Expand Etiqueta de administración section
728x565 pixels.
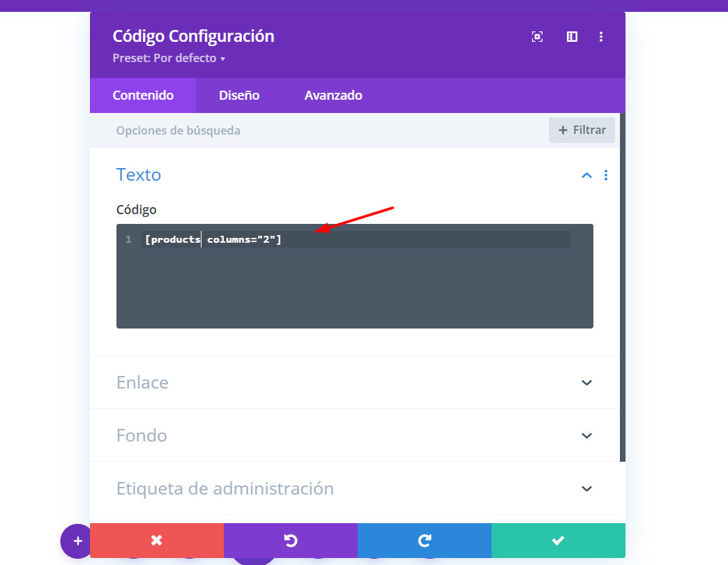(355, 488)
